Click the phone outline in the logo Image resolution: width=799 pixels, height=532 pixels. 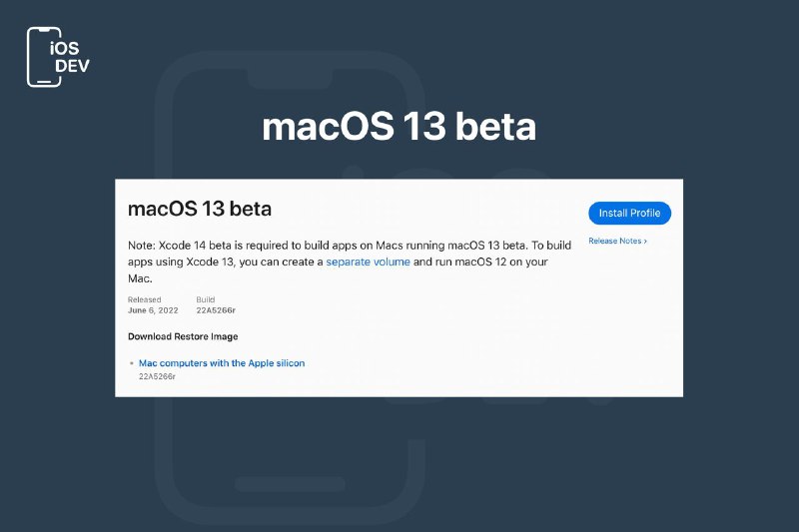[x=44, y=57]
